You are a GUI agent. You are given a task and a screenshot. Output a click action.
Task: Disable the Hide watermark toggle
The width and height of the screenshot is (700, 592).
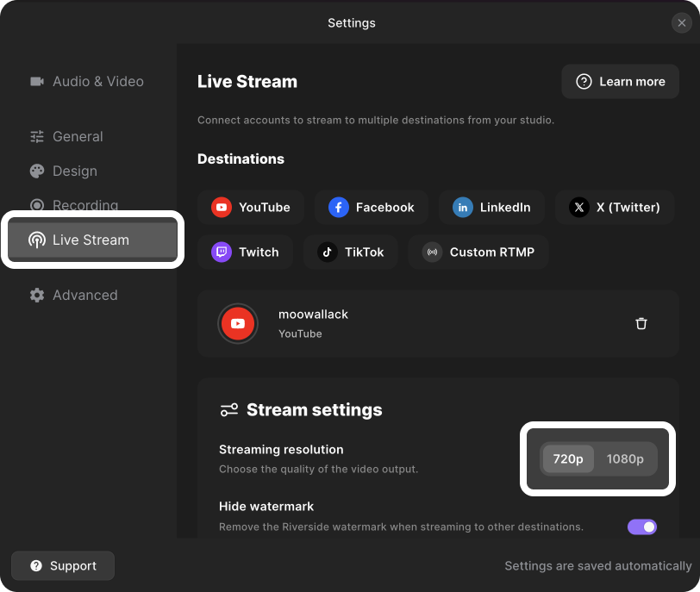pos(642,527)
